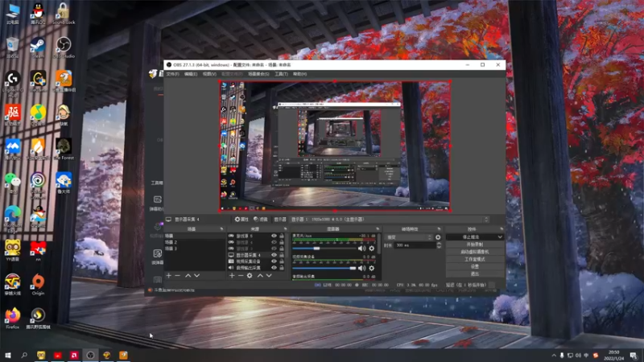Move the selected source up
This screenshot has width=644, height=362.
[x=260, y=275]
